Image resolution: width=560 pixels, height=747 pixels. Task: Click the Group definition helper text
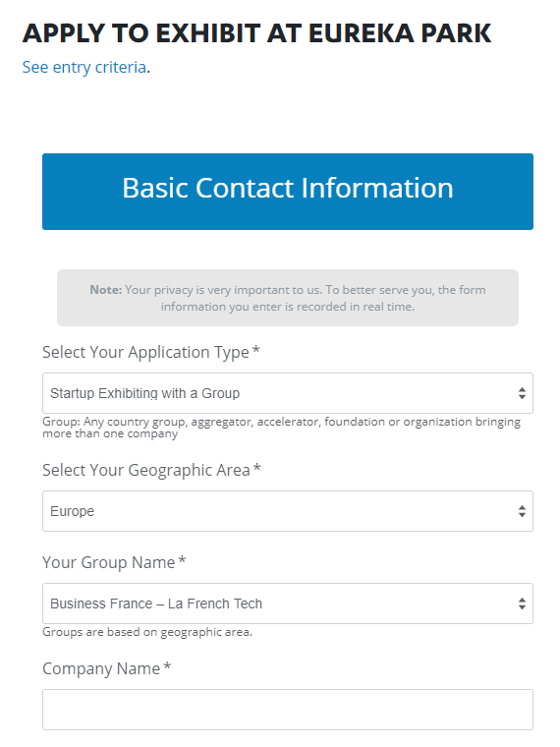pos(281,428)
